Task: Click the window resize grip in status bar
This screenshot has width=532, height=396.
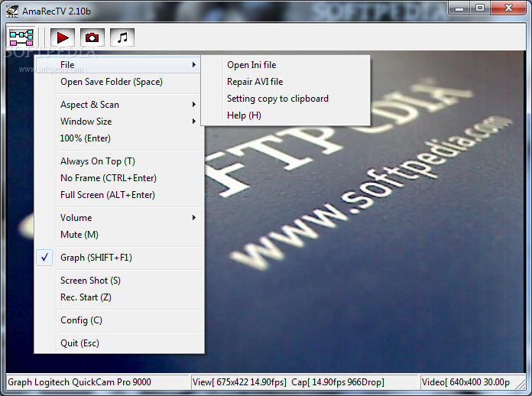Action: [520, 384]
